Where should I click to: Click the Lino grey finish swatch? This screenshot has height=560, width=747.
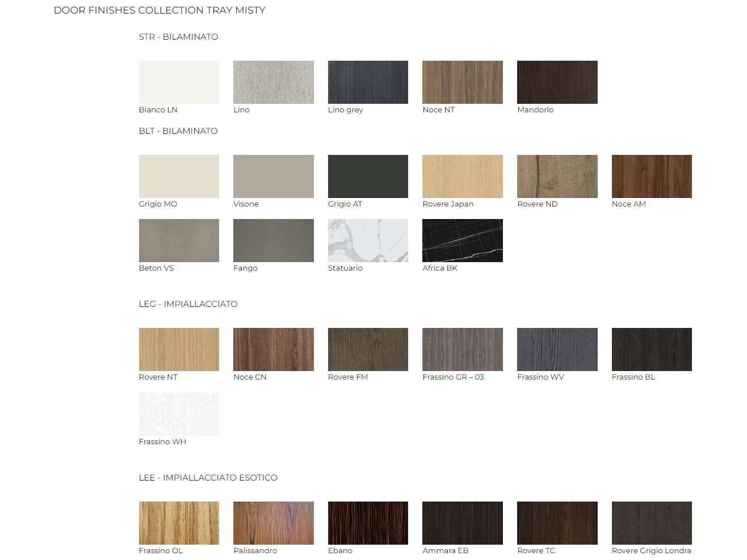(368, 82)
